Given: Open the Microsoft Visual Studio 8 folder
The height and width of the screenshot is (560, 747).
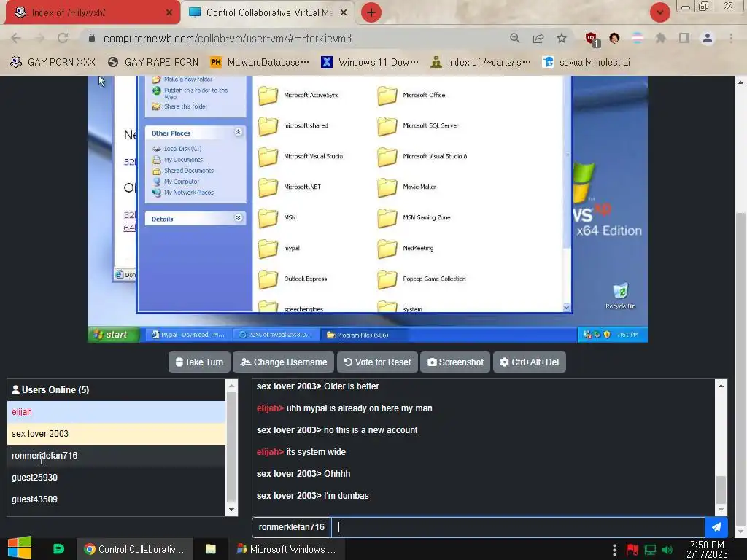Looking at the screenshot, I should click(422, 156).
